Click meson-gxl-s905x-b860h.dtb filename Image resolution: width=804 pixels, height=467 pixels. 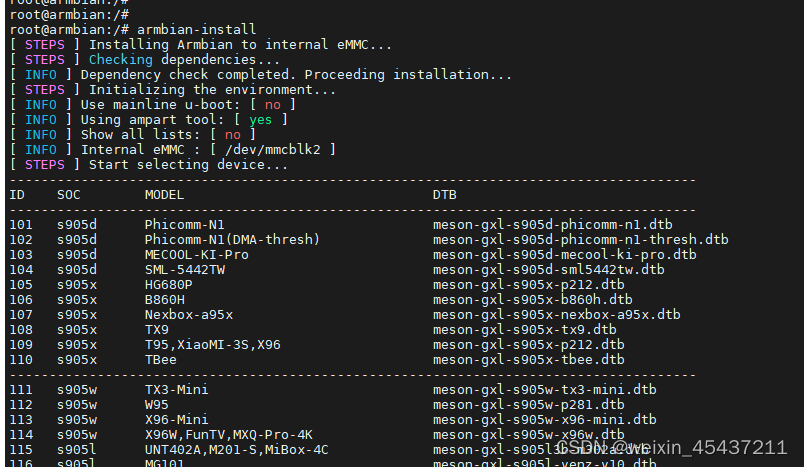[x=532, y=299]
